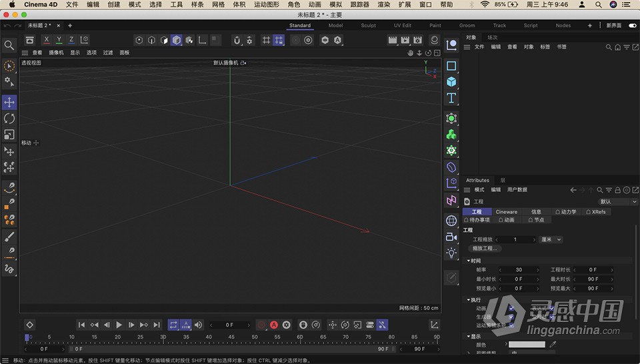Switch to the UV Edit layout tab
This screenshot has width=640, height=364.
pyautogui.click(x=403, y=25)
